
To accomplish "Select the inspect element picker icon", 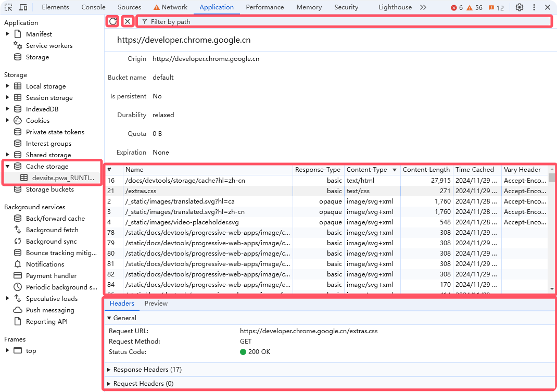I will (x=9, y=7).
